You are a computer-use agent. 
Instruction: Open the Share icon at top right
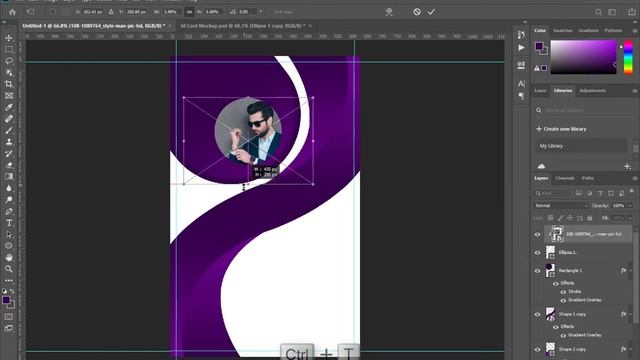[x=632, y=12]
